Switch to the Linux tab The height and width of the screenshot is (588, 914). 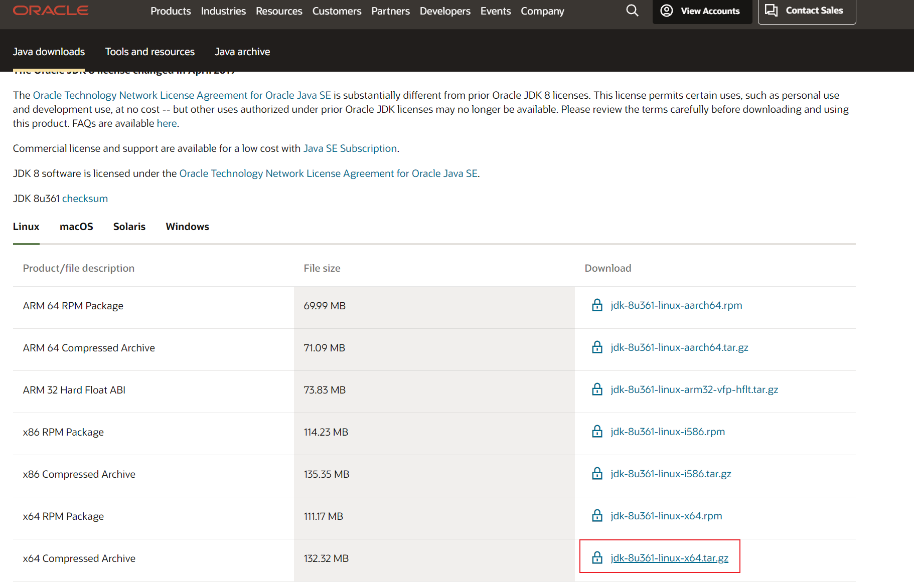[x=26, y=227]
